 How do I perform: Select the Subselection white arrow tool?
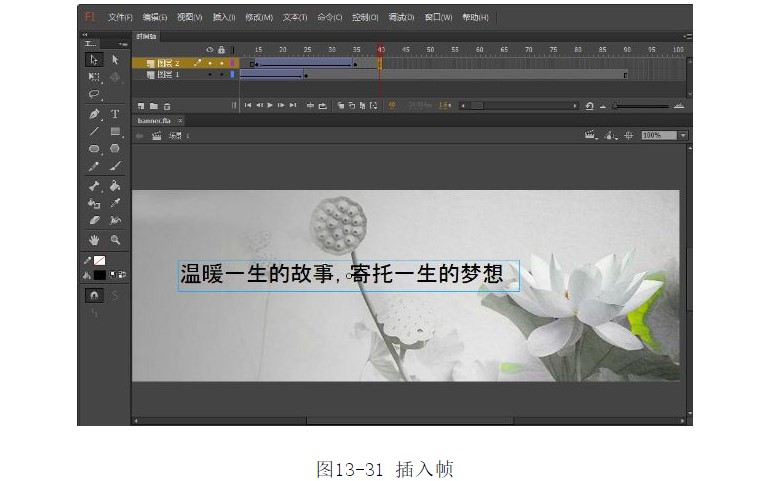click(x=115, y=60)
